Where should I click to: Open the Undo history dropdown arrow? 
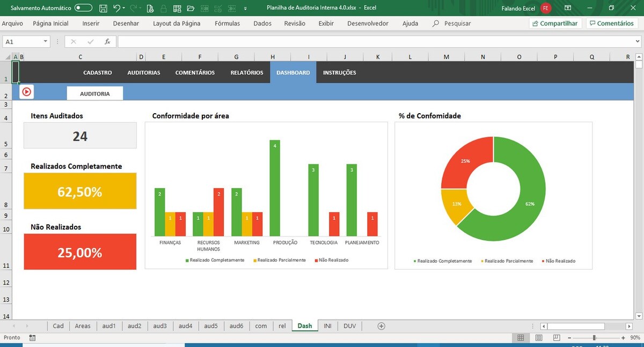pos(124,8)
